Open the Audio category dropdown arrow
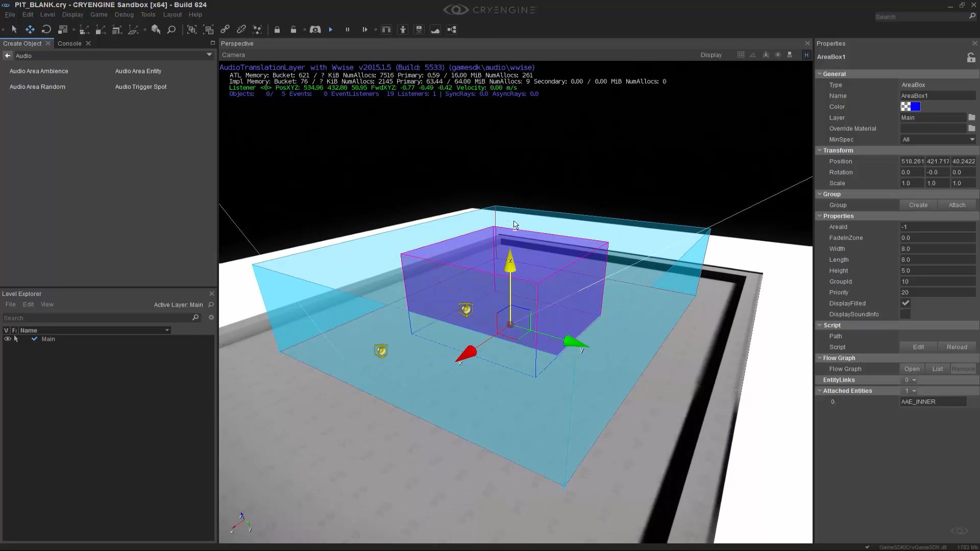Screen dimensions: 980x551 coord(209,55)
